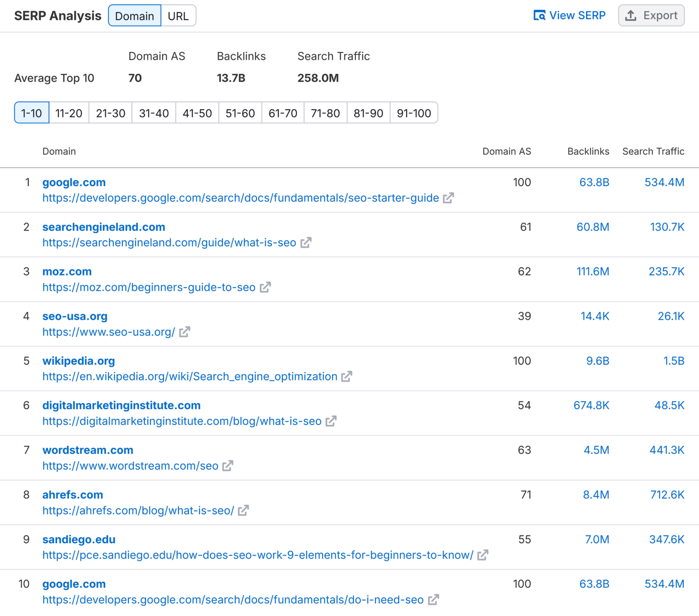699x616 pixels.
Task: Click the Export icon
Action: point(630,15)
